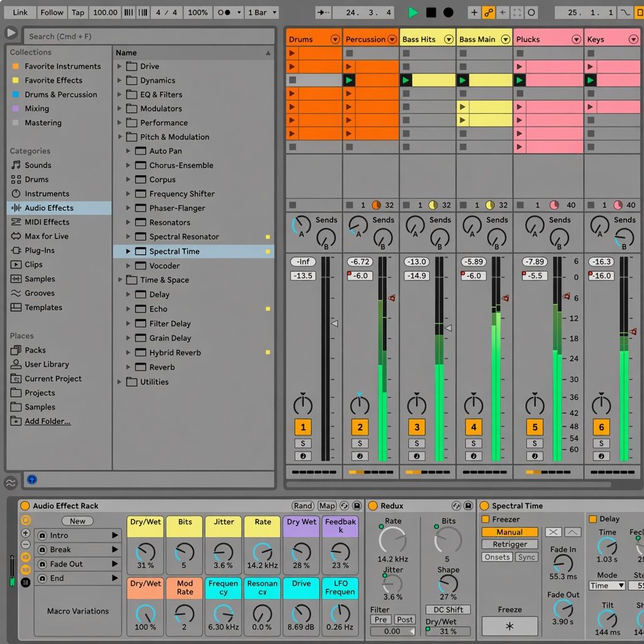This screenshot has height=644, width=644.
Task: Select the orange Favorite Instruments collection
Action: (x=62, y=66)
